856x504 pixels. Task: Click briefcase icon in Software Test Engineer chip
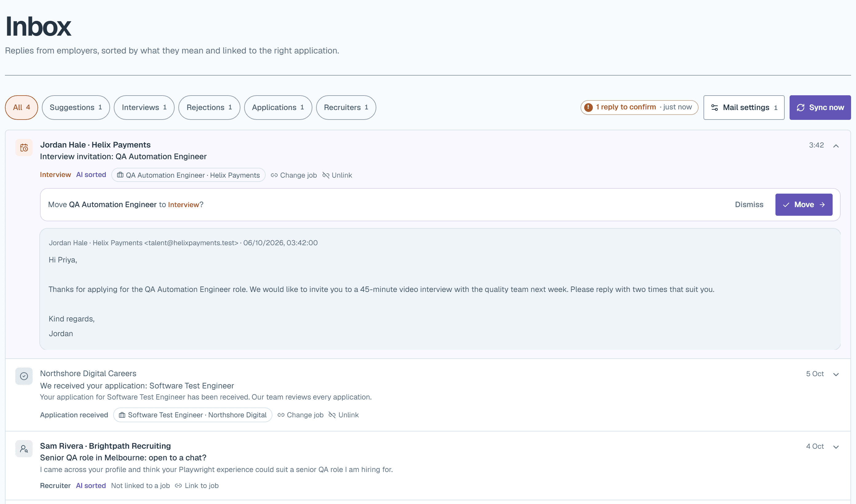coord(122,415)
